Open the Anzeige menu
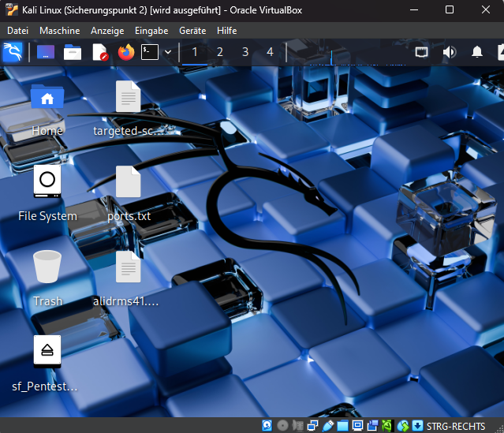 [x=107, y=31]
